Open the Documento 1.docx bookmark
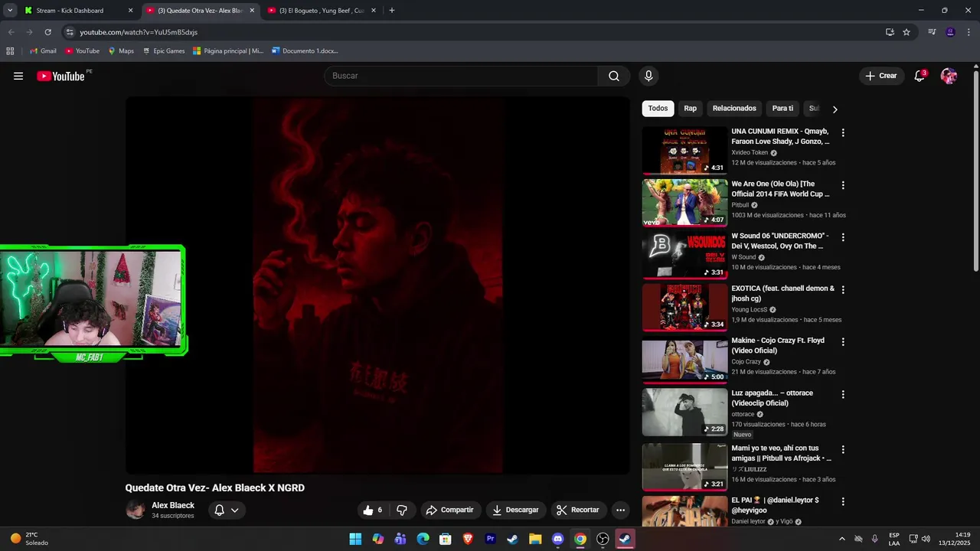Viewport: 980px width, 551px height. [305, 51]
